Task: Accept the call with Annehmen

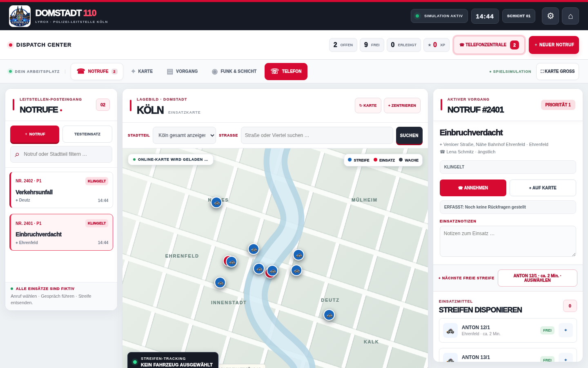Action: [x=473, y=188]
